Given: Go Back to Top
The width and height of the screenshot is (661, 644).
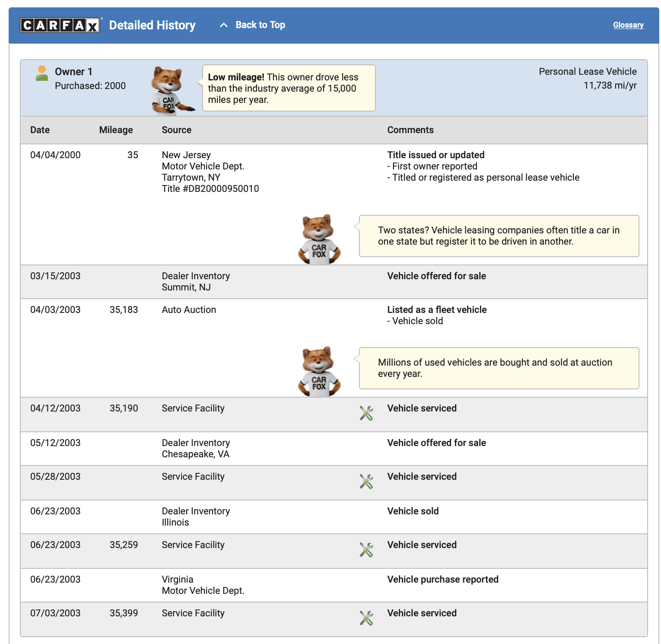Looking at the screenshot, I should 260,25.
